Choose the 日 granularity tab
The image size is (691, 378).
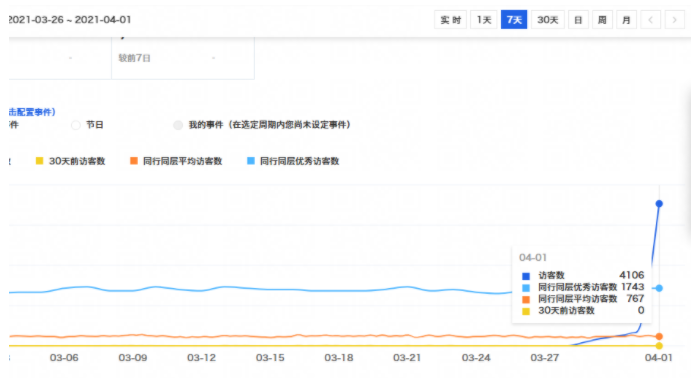pos(578,20)
